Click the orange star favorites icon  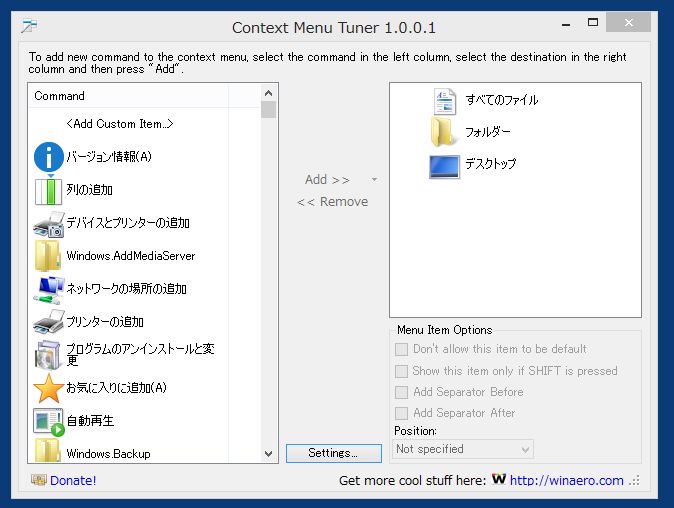click(x=49, y=388)
